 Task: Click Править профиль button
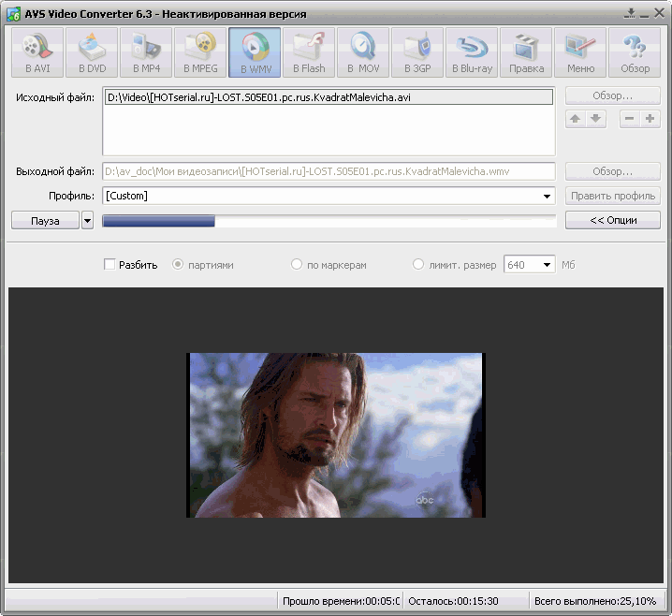click(613, 196)
